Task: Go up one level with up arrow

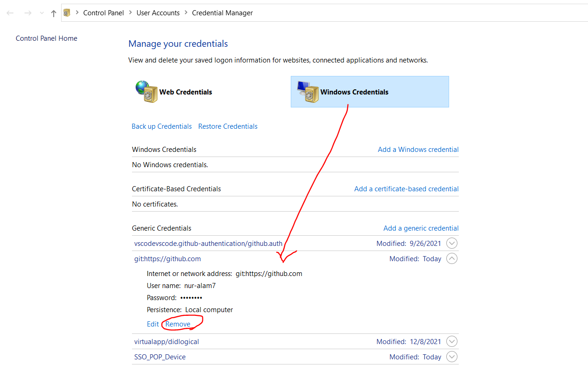Action: 54,13
